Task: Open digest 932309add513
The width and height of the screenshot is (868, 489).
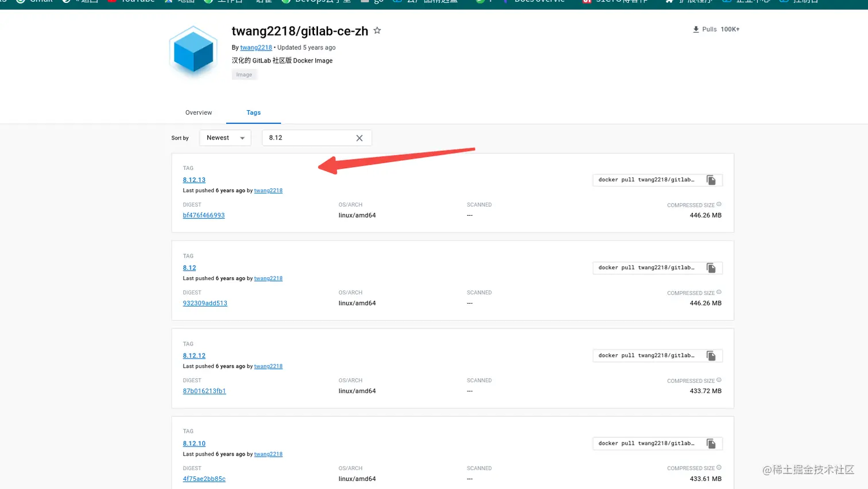Action: point(205,303)
